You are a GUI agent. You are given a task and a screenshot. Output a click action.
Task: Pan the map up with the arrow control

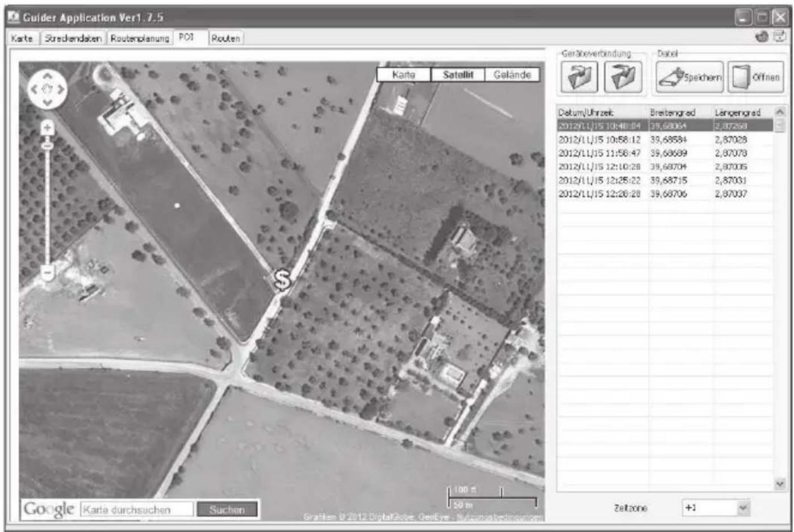point(48,76)
